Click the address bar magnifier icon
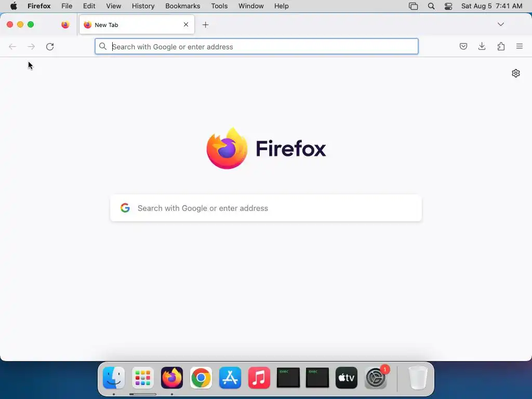The image size is (532, 399). click(x=103, y=46)
